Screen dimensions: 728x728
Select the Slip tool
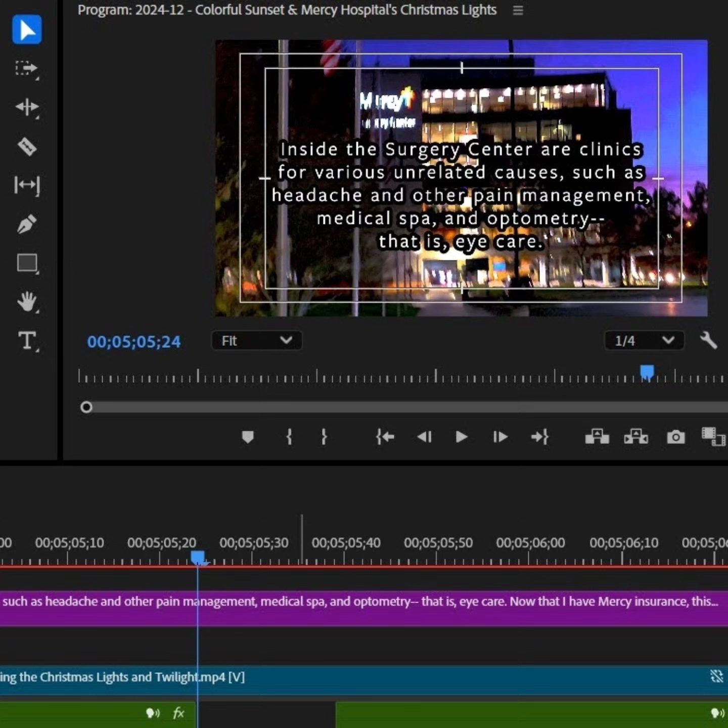coord(27,185)
